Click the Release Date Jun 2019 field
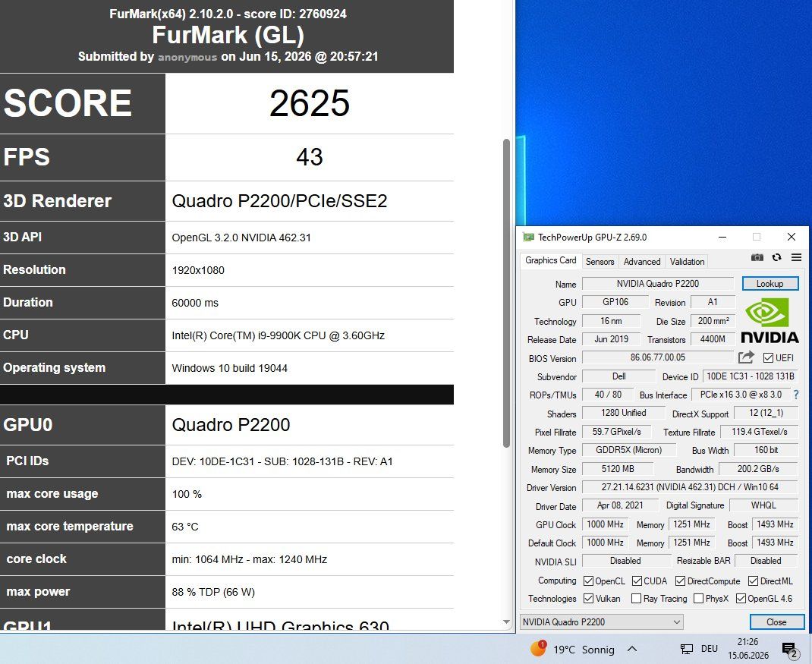This screenshot has width=812, height=664. point(611,339)
